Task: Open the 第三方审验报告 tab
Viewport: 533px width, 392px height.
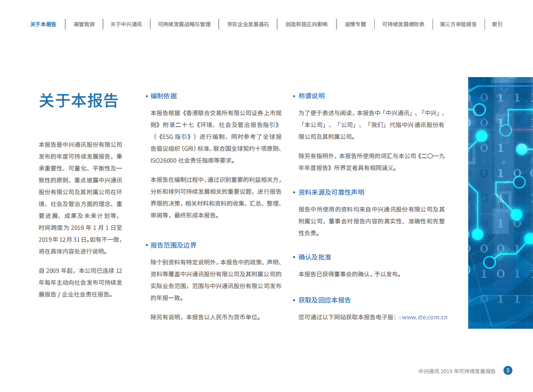Action: pos(458,23)
